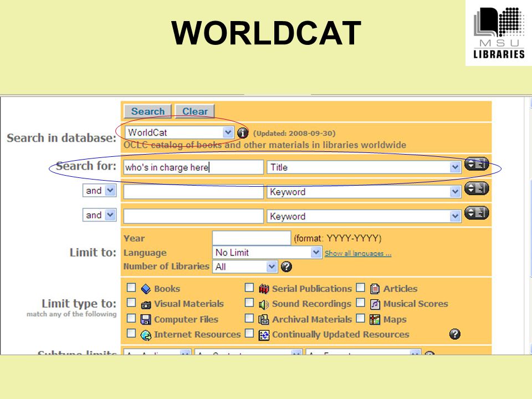Click the 'Articles' label
Image resolution: width=532 pixels, height=399 pixels.
[x=400, y=289]
